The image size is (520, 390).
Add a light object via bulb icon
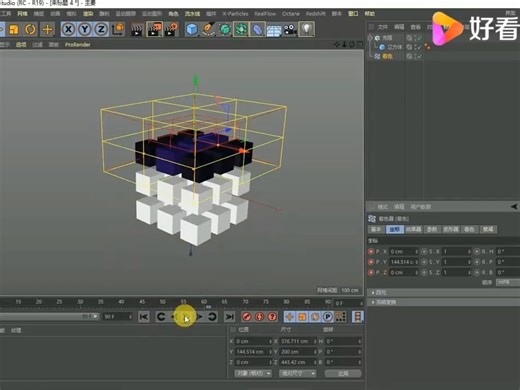pyautogui.click(x=307, y=29)
